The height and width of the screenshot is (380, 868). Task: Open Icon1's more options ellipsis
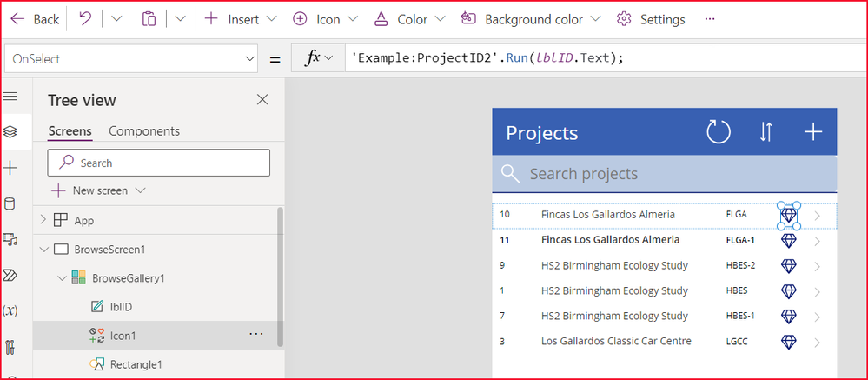tap(255, 334)
